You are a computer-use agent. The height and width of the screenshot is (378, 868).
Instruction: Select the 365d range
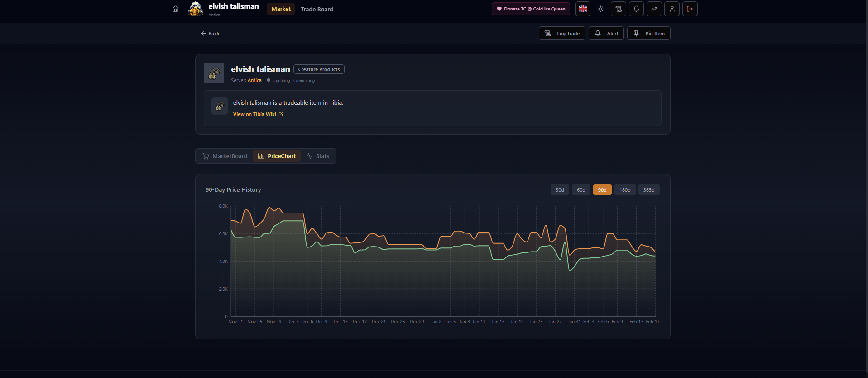pos(649,190)
